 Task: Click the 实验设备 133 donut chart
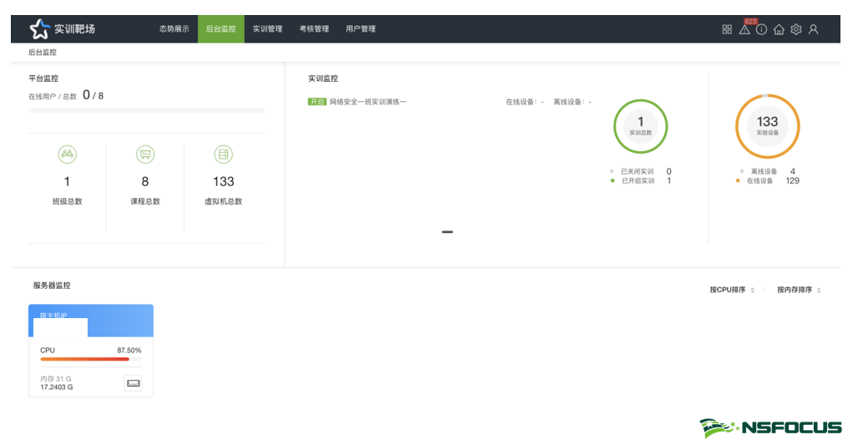767,126
